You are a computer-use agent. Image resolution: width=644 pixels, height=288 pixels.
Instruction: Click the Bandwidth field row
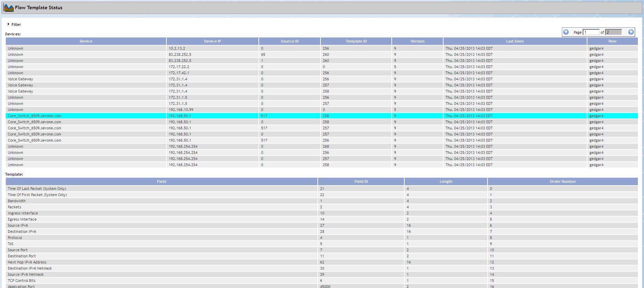click(x=322, y=201)
